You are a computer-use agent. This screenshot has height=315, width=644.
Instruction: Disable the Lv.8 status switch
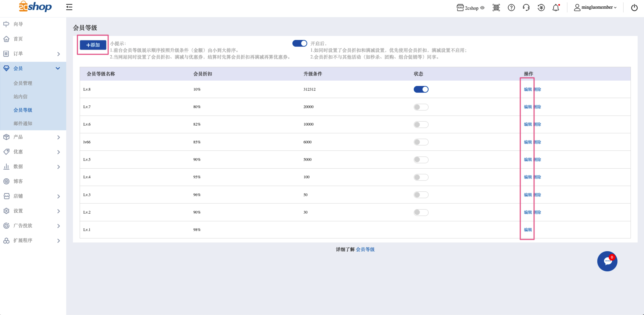pyautogui.click(x=421, y=89)
